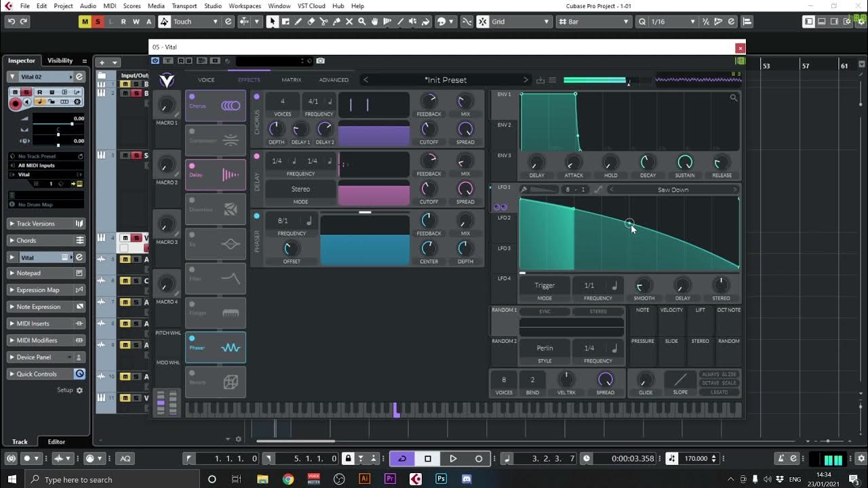Switch to the Visibility tab
Viewport: 868px width, 488px height.
click(x=60, y=60)
